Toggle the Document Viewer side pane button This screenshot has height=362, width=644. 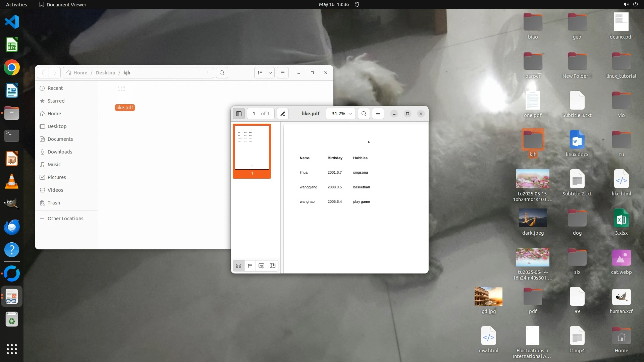pos(239,114)
